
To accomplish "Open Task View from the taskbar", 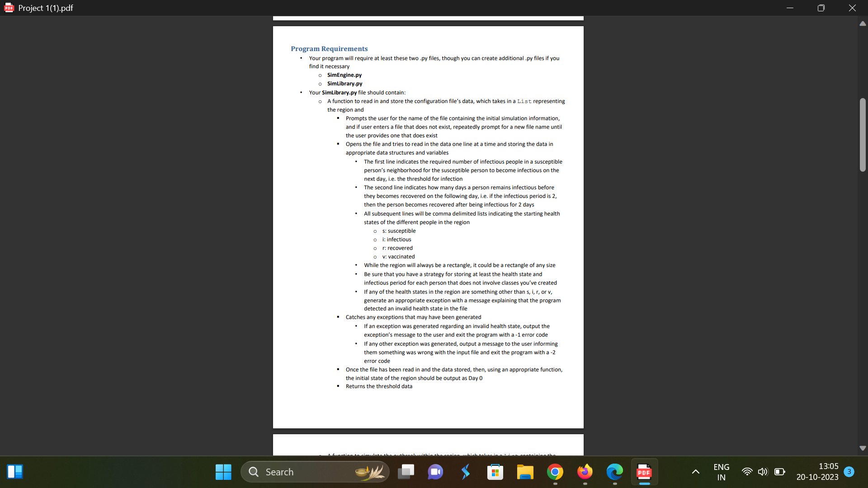I will [406, 471].
